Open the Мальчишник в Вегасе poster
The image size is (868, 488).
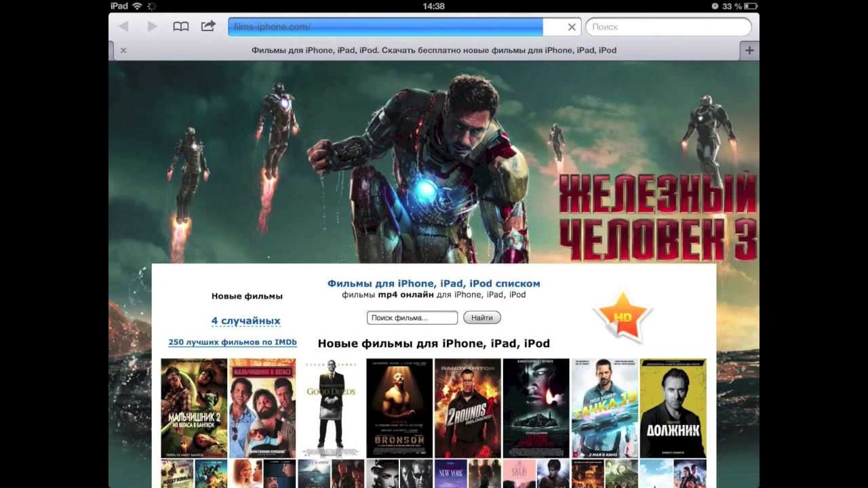click(x=262, y=408)
